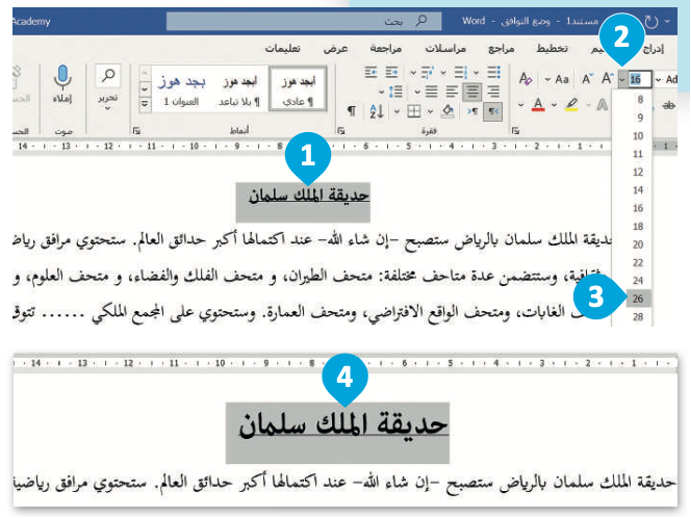Pick the yellow text highlight color button
This screenshot has height=518, width=691.
point(571,105)
